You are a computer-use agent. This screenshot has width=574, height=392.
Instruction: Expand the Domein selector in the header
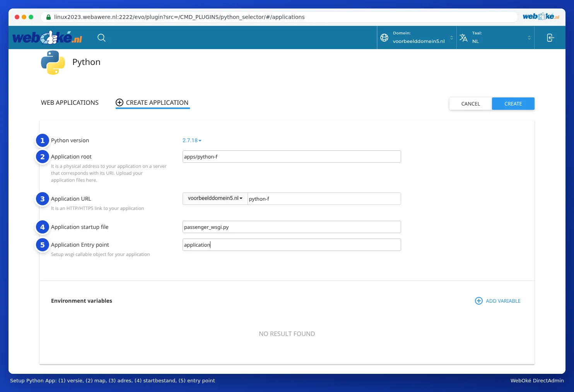click(x=417, y=37)
